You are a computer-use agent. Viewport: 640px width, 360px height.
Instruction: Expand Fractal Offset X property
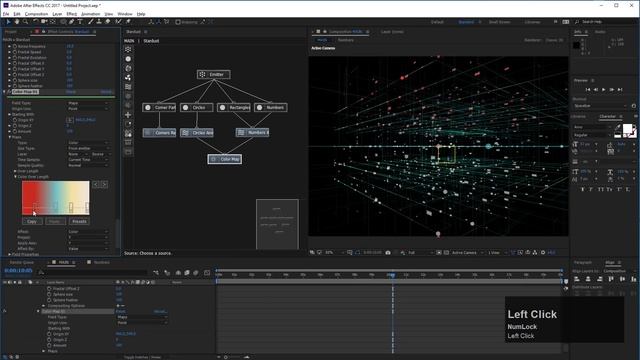[10, 63]
